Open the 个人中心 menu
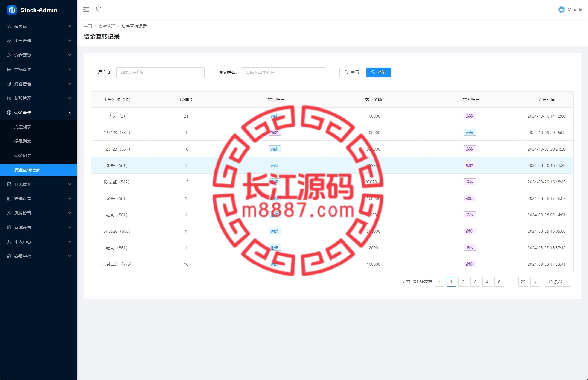Screen dimensions: 588x380 point(38,242)
